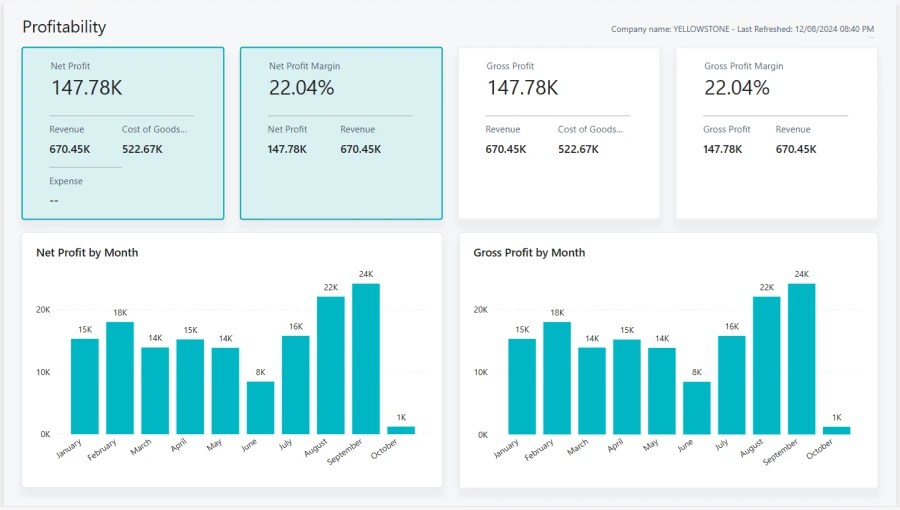The width and height of the screenshot is (900, 510).
Task: Select the Net Profit KPI card
Action: coord(122,132)
